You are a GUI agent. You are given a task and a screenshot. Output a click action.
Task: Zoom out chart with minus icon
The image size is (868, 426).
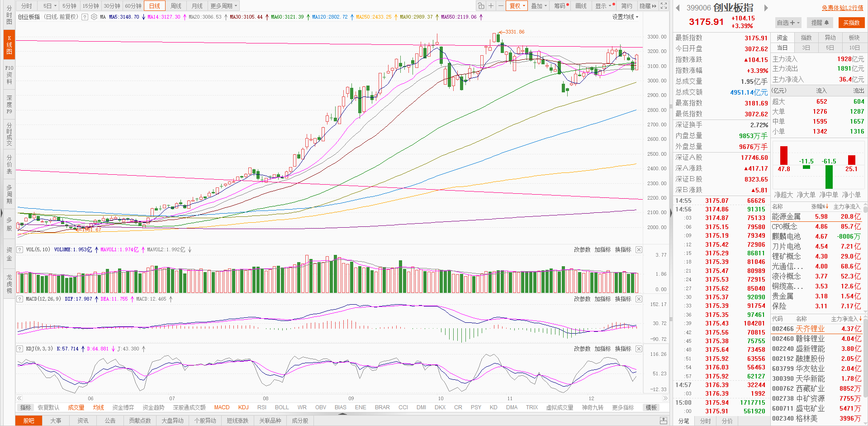point(501,6)
